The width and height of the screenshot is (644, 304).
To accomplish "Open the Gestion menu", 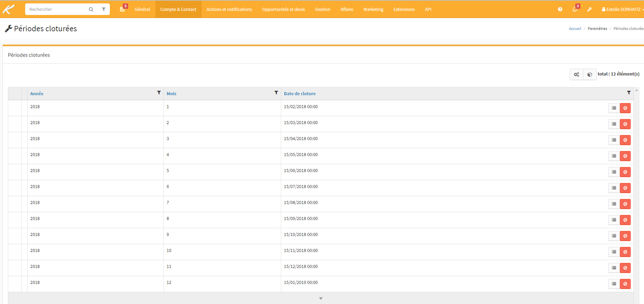I will coord(323,9).
